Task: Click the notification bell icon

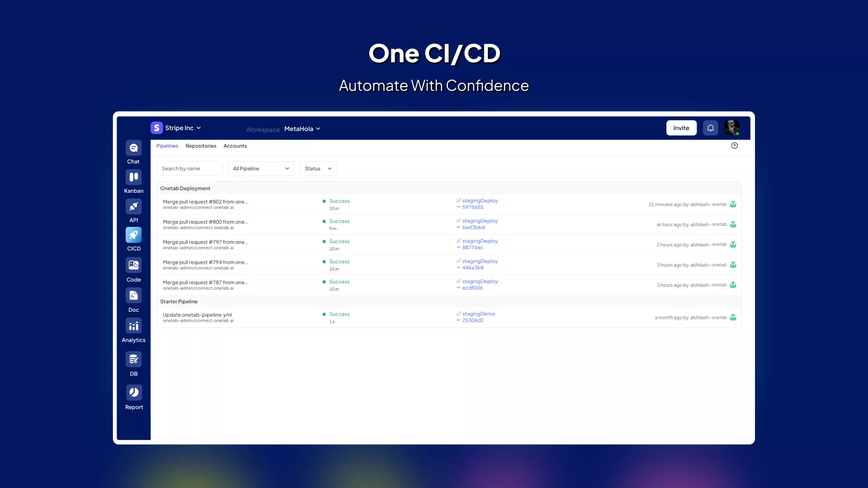Action: (x=710, y=128)
